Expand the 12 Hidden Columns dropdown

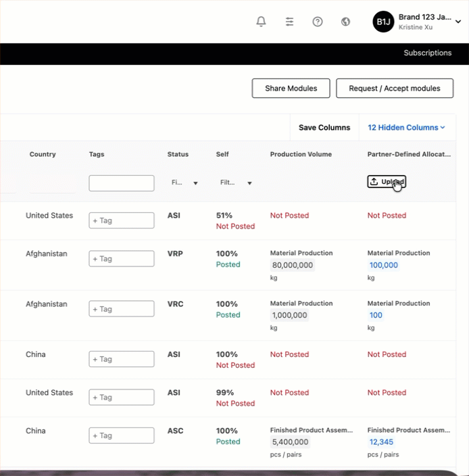(407, 128)
